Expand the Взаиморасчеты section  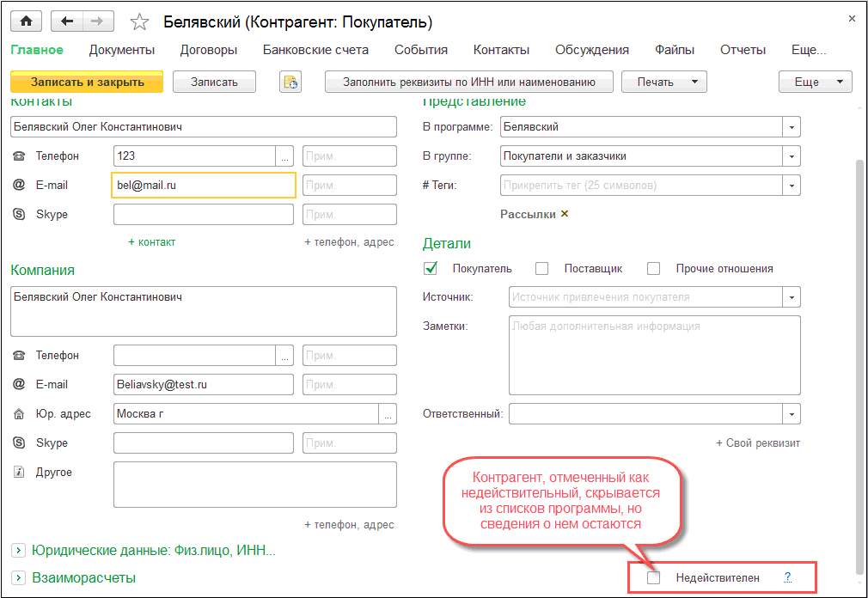click(19, 577)
